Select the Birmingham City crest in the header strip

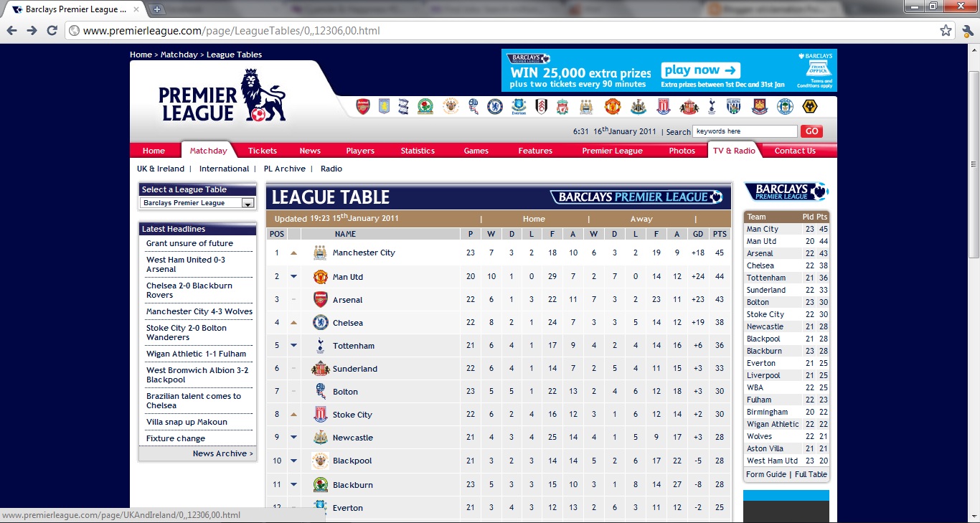[405, 107]
